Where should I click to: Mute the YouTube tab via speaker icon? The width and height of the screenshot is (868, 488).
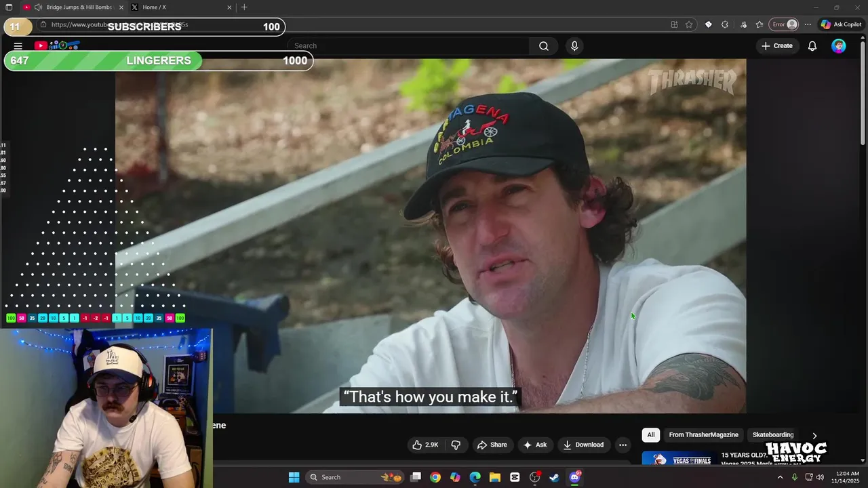[38, 7]
